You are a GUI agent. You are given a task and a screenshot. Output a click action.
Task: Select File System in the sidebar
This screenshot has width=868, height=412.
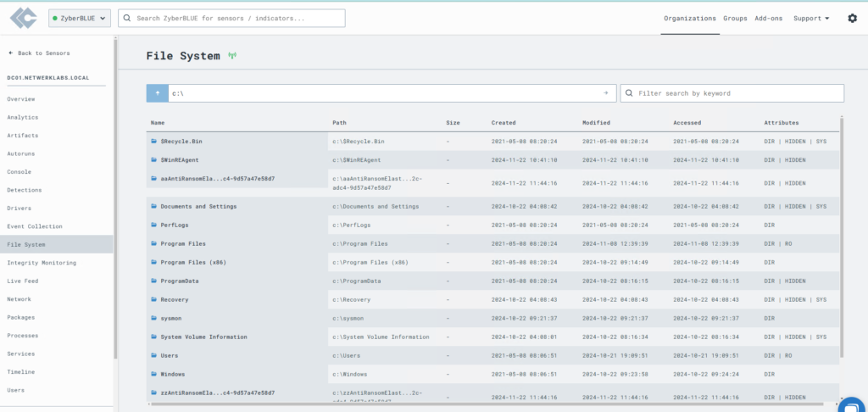tap(57, 244)
